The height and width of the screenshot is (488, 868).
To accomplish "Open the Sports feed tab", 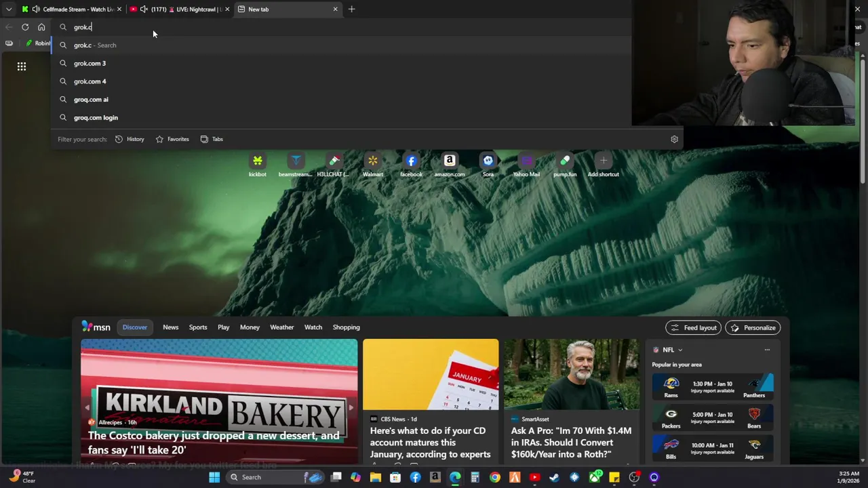I will tap(198, 327).
